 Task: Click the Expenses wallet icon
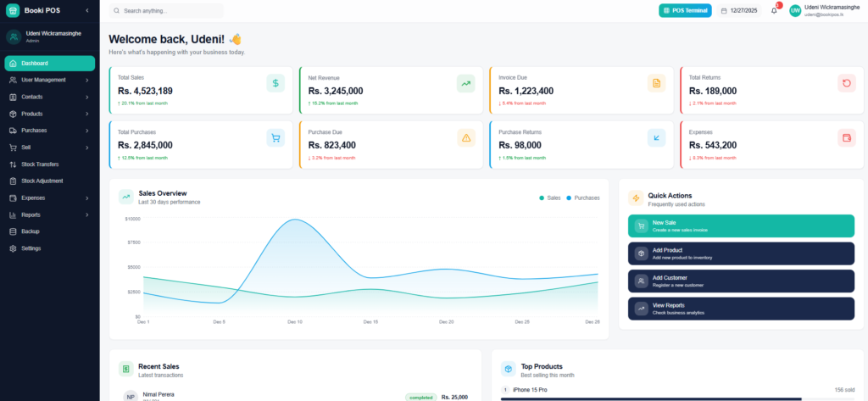pos(846,138)
